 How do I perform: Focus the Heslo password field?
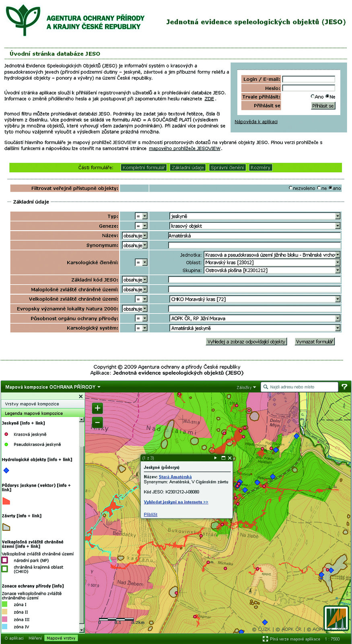309,88
